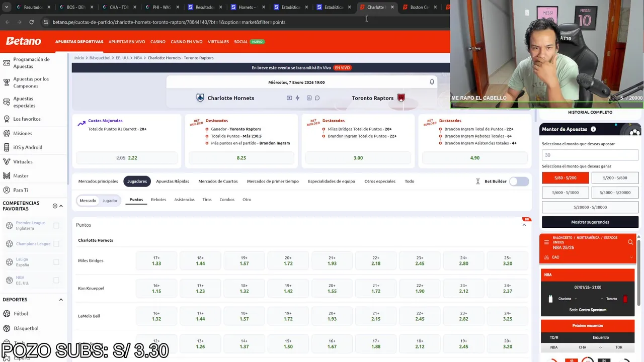
Task: Click the search icon in the NBA 25/26 widget
Action: (630, 242)
